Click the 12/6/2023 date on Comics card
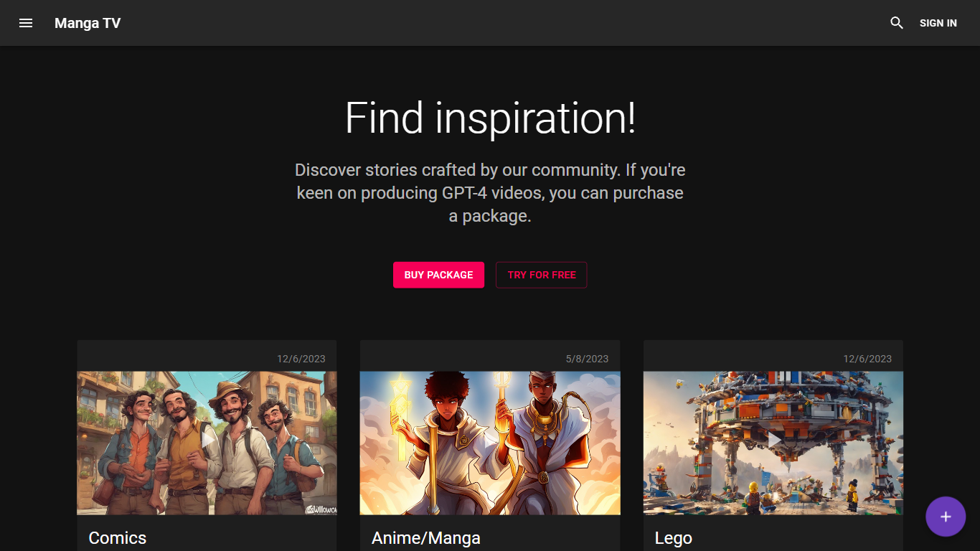The height and width of the screenshot is (551, 980). click(x=301, y=359)
